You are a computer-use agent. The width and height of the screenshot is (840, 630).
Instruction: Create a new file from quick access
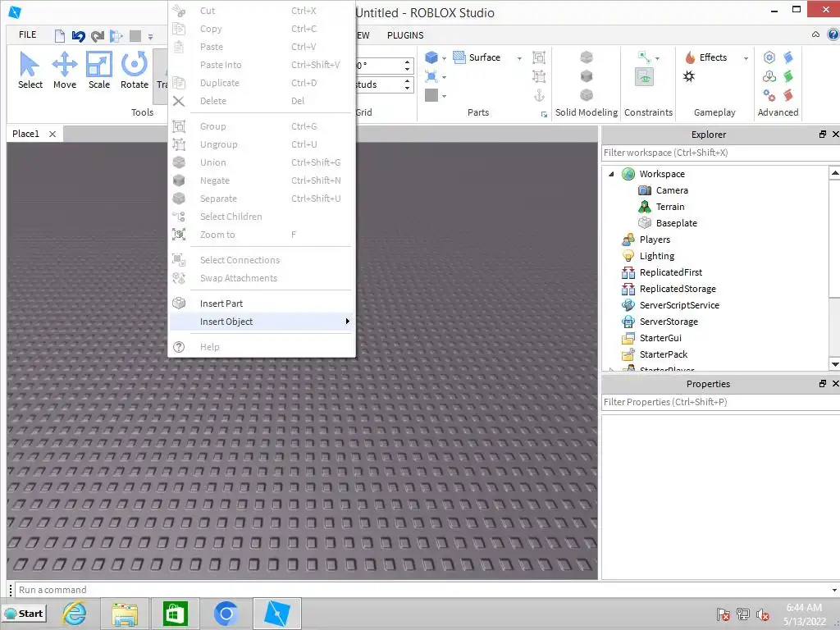[x=59, y=36]
